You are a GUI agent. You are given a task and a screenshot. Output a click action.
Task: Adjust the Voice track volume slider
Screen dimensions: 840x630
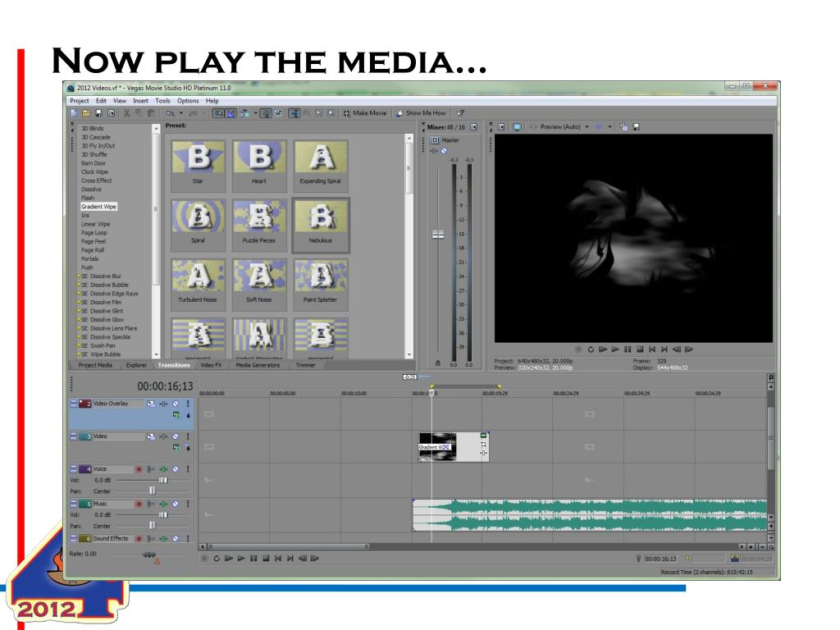tap(163, 481)
